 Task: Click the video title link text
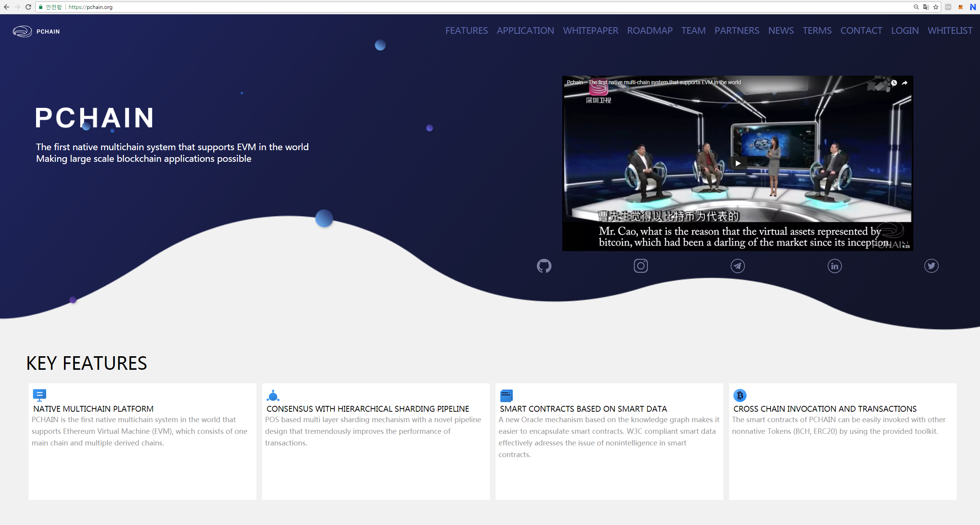(653, 82)
